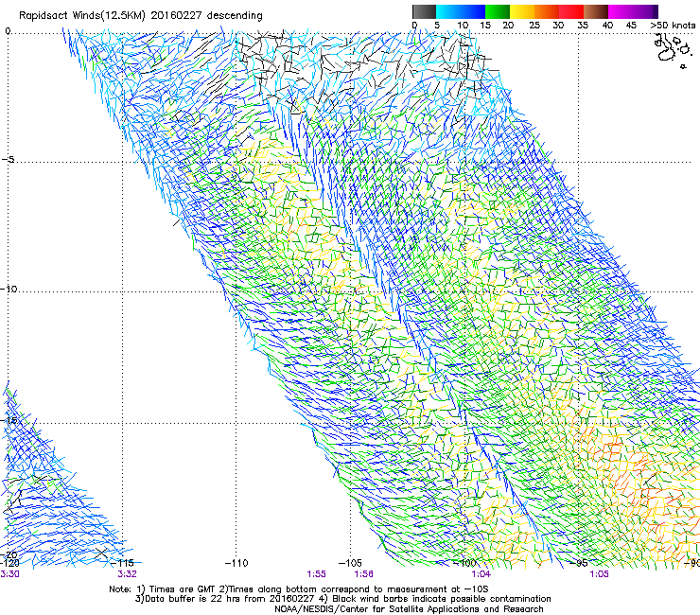
Task: Click the NOAA/NESDIS credit line
Action: pyautogui.click(x=409, y=609)
